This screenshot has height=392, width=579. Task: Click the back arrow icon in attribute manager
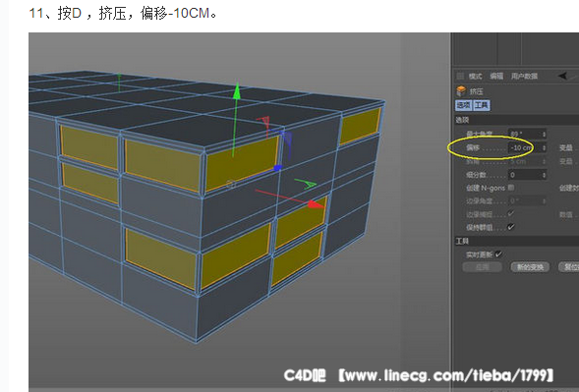(562, 76)
